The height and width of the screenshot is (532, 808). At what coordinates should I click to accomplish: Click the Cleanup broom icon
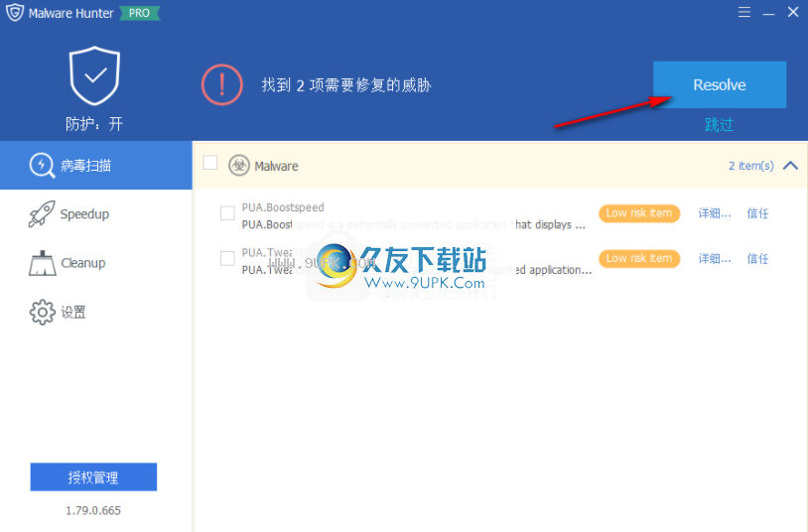(43, 263)
